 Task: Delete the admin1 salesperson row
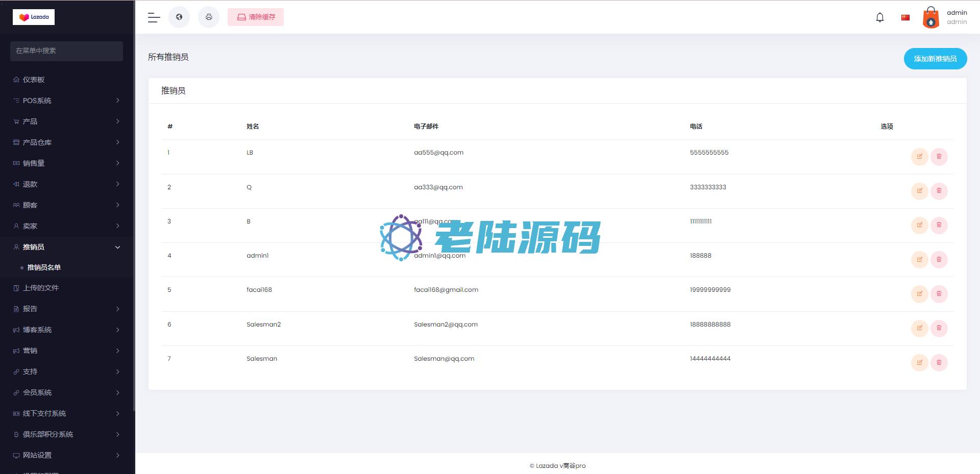click(x=939, y=260)
